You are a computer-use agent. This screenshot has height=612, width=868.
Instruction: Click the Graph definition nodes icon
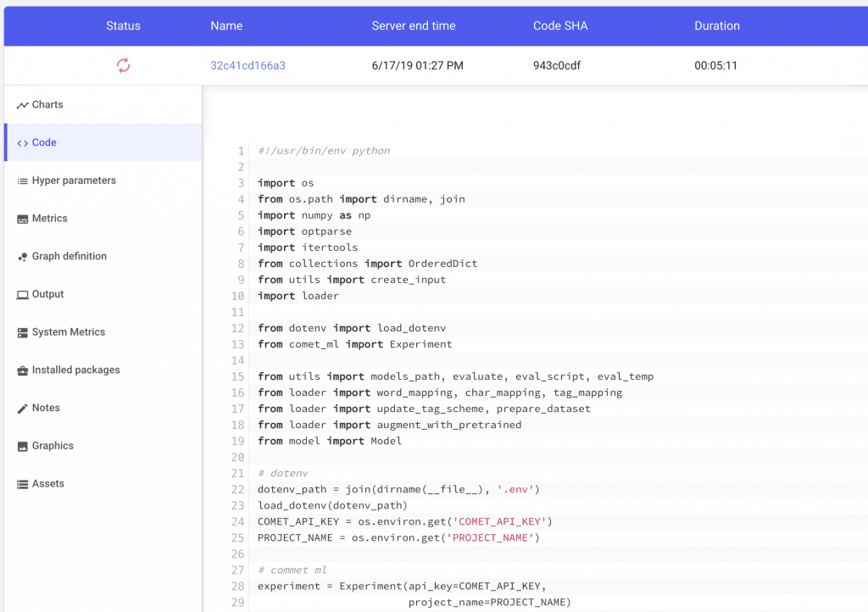pos(22,257)
